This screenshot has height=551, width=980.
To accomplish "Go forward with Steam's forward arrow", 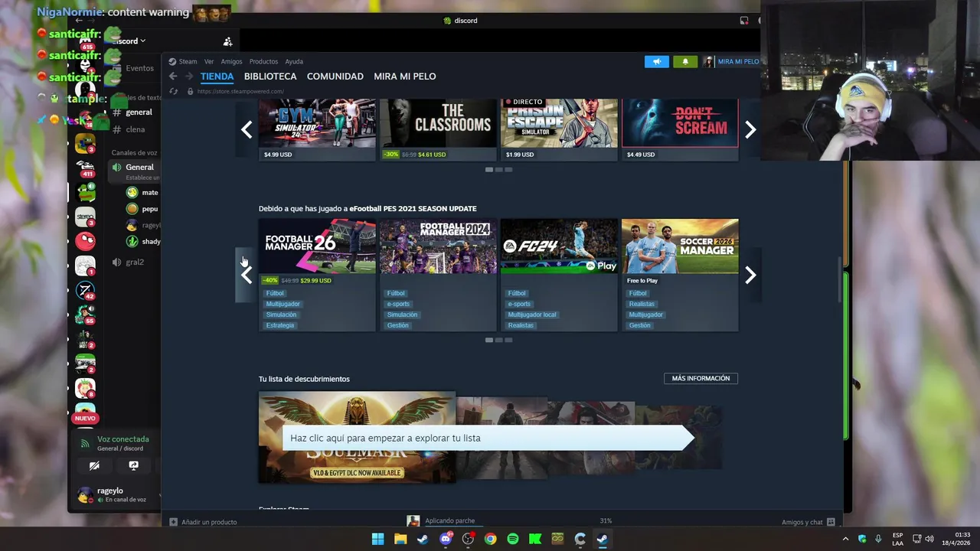I will (x=189, y=77).
